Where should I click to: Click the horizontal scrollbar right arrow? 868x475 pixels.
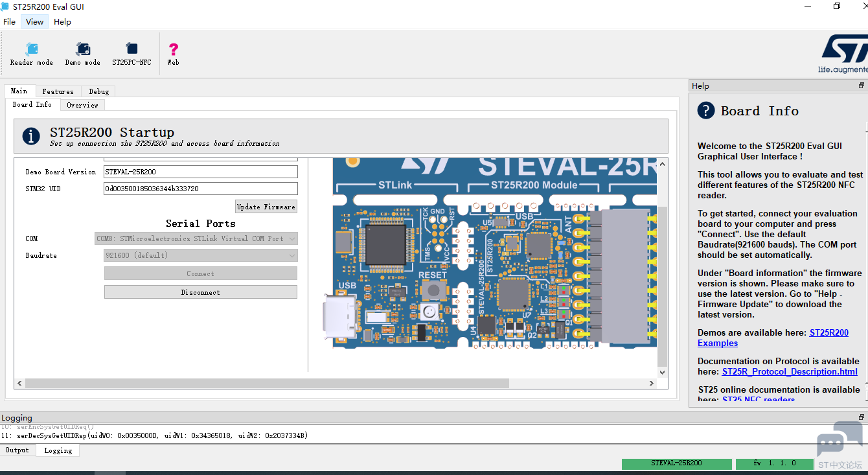pos(652,383)
